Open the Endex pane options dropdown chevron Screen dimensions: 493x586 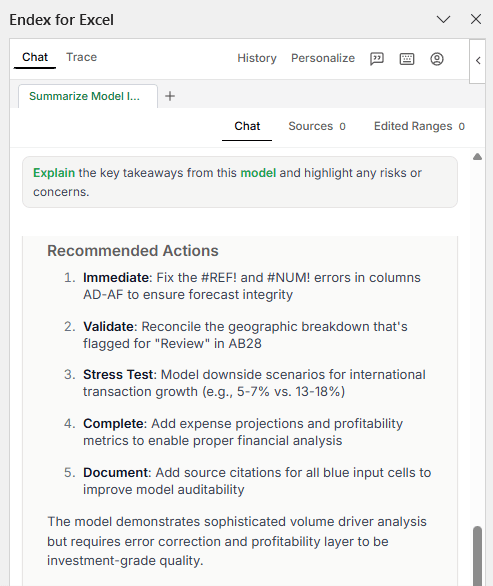click(443, 19)
